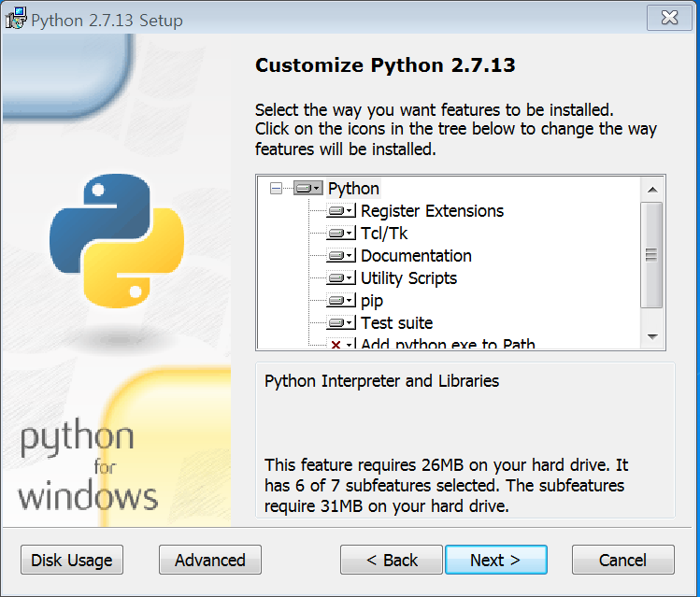Open the Advanced options button
Viewport: 700px width, 597px height.
[x=210, y=560]
